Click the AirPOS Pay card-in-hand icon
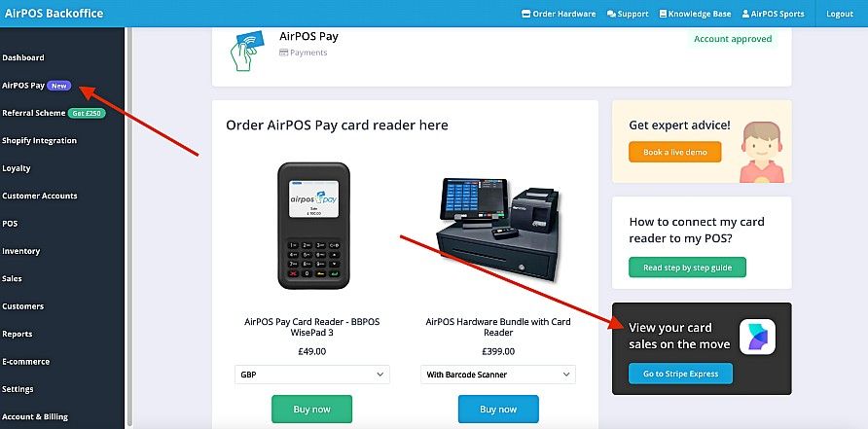Screen dimensions: 868x429 (246, 50)
